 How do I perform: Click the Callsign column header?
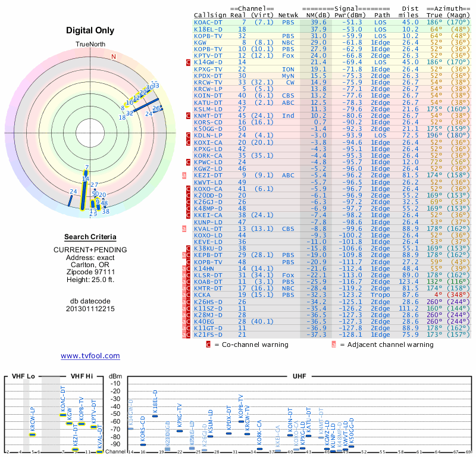(210, 15)
